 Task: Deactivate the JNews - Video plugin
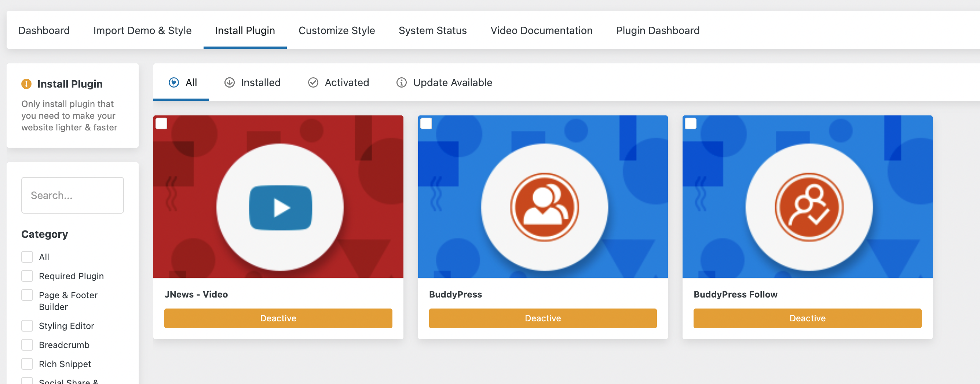[x=278, y=318]
